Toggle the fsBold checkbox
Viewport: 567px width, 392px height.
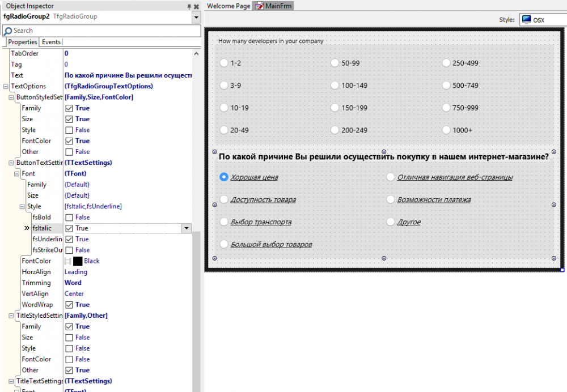coord(69,218)
